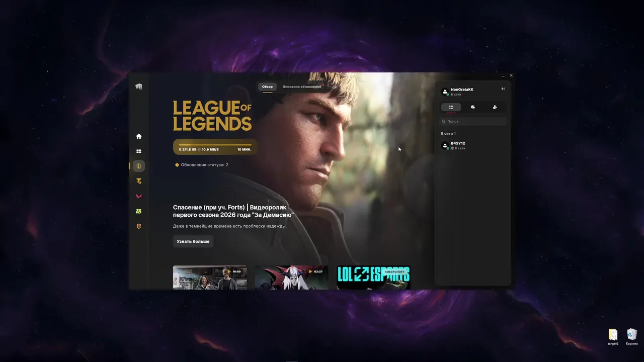Screen dimensions: 644x362
Task: Close the Riot Client window
Action: (511, 76)
